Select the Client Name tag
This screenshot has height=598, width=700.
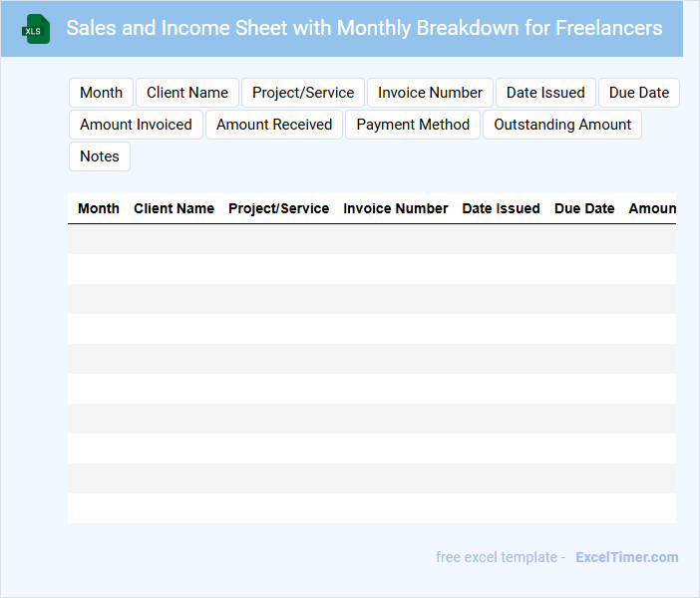point(187,93)
